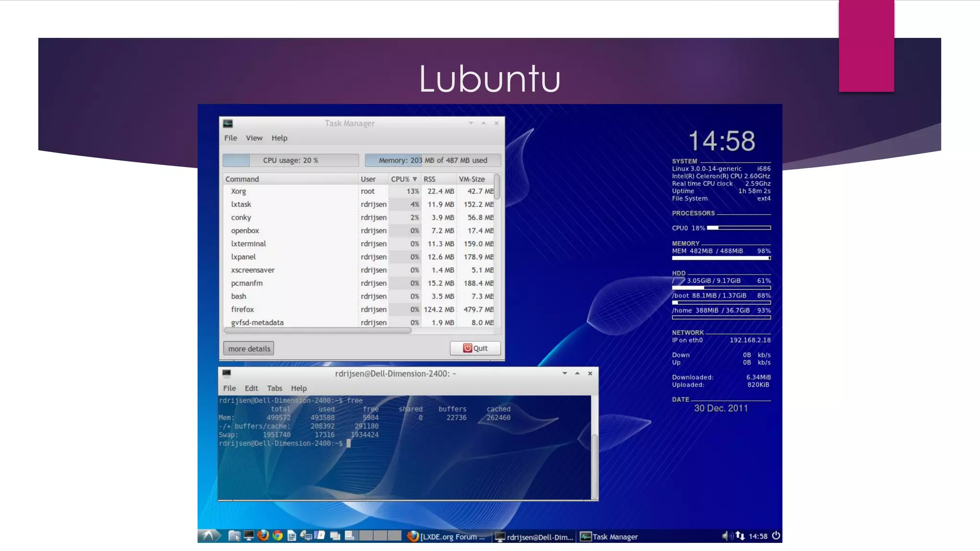Select the pcmanfm process row
980x551 pixels.
359,283
